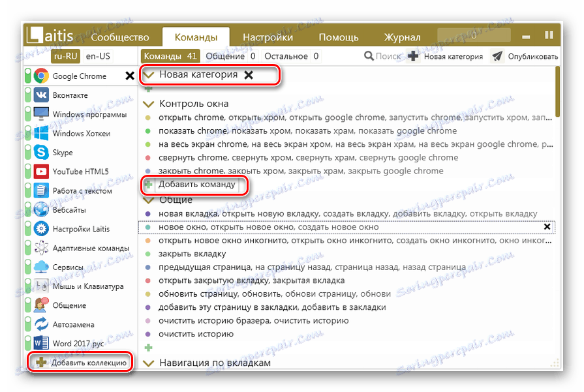Open the Сервисы cloud icon
Viewport: 584px width, 392px height.
[x=41, y=267]
